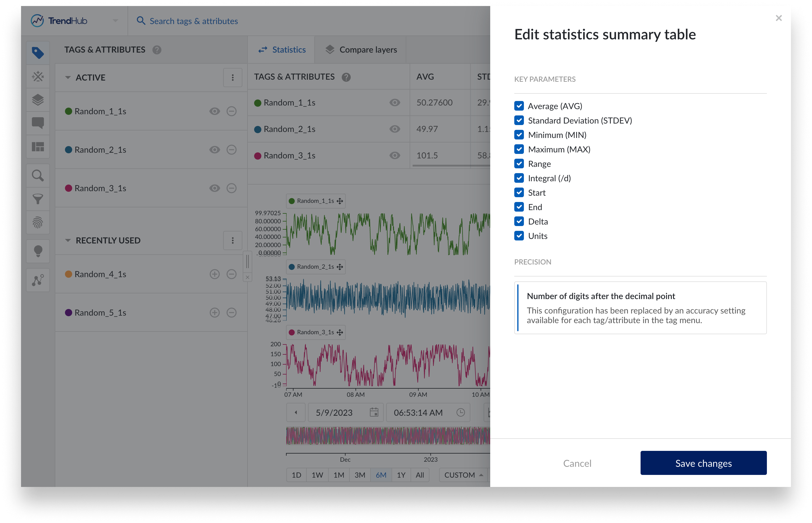Collapse the RECENTLY USED section
Viewport: 812px width, 523px height.
[x=68, y=240]
